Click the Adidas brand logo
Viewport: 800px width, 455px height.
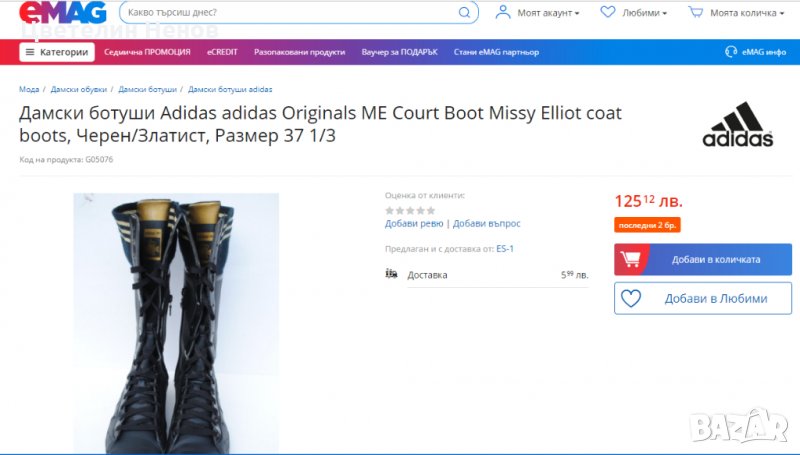click(738, 125)
